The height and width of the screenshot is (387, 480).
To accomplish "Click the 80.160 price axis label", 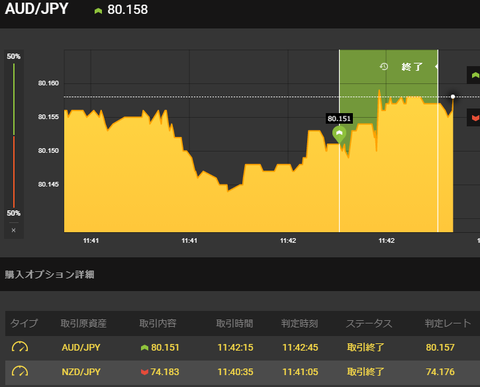I will pyautogui.click(x=48, y=83).
